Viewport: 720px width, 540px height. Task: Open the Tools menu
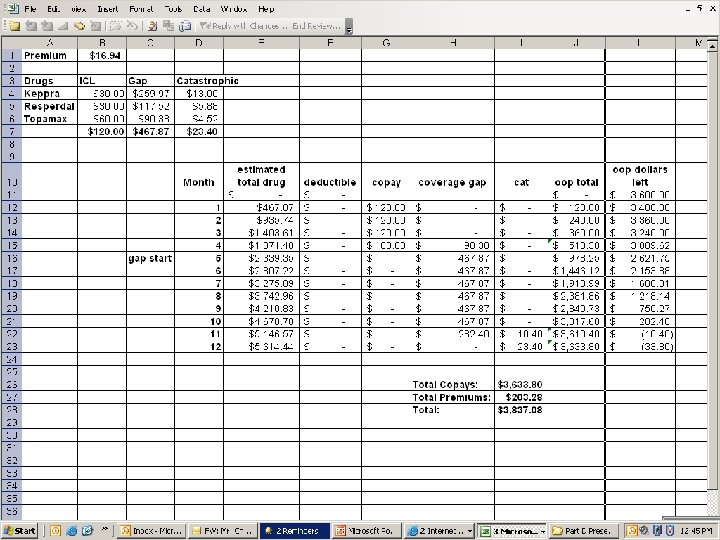pos(173,9)
